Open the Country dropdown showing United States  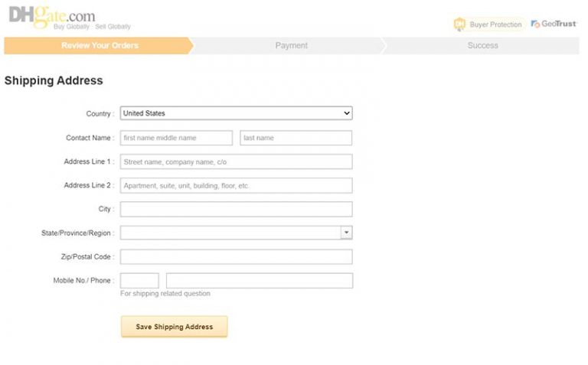tap(236, 113)
